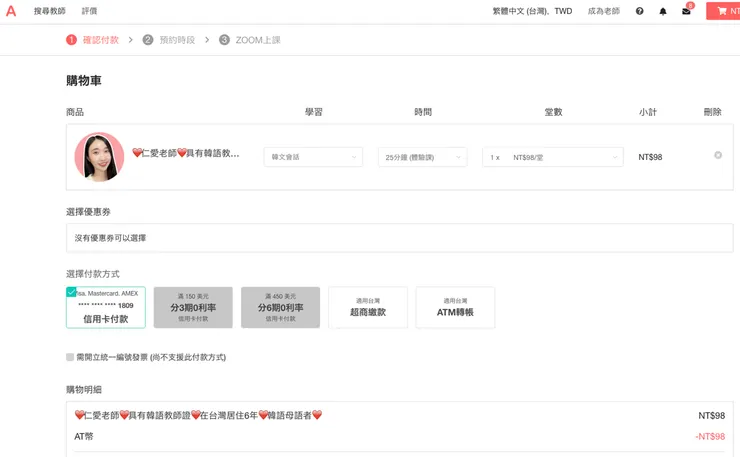
Task: Click the 刪除 column header
Action: pos(713,112)
